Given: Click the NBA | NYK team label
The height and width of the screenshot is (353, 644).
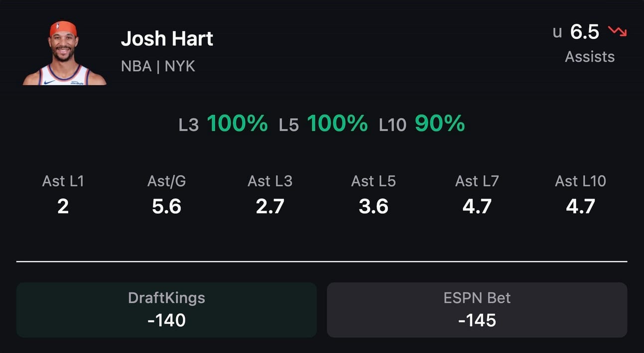Looking at the screenshot, I should tap(158, 66).
